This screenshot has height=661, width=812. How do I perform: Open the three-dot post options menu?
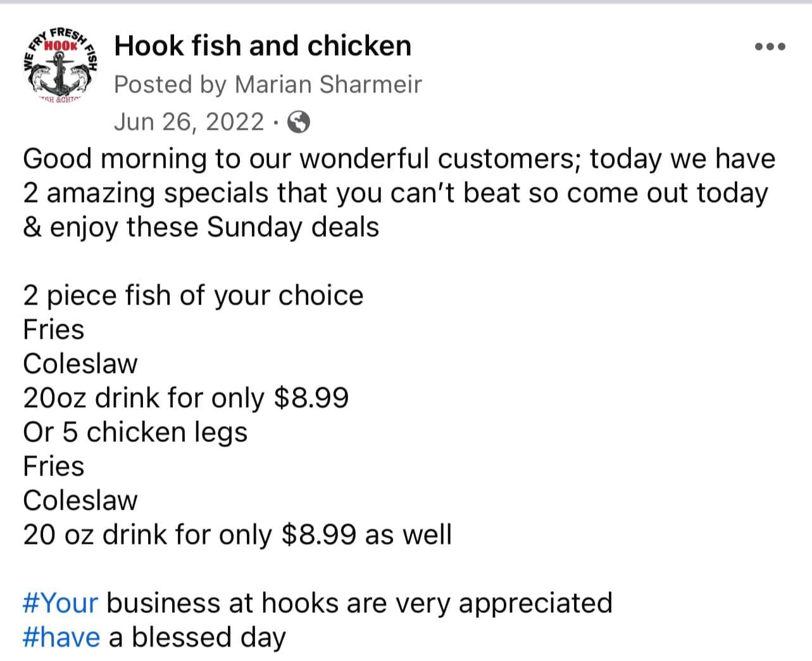pyautogui.click(x=770, y=46)
